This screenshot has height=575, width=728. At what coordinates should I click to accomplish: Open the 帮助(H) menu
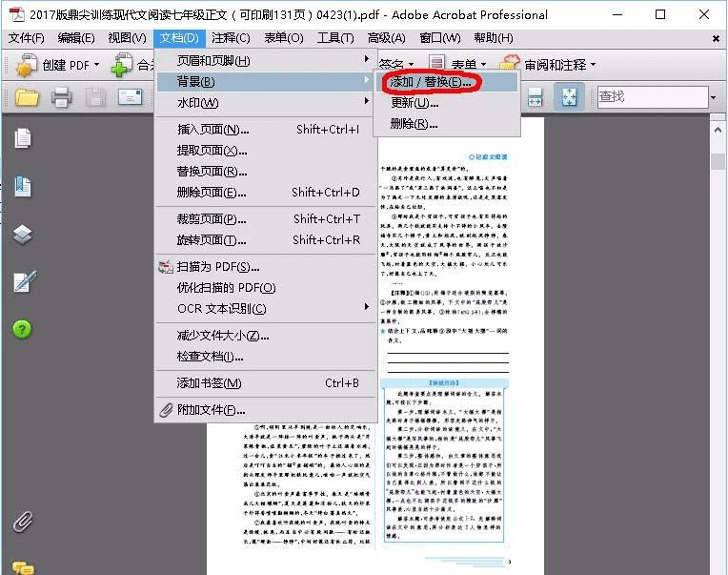coord(493,38)
